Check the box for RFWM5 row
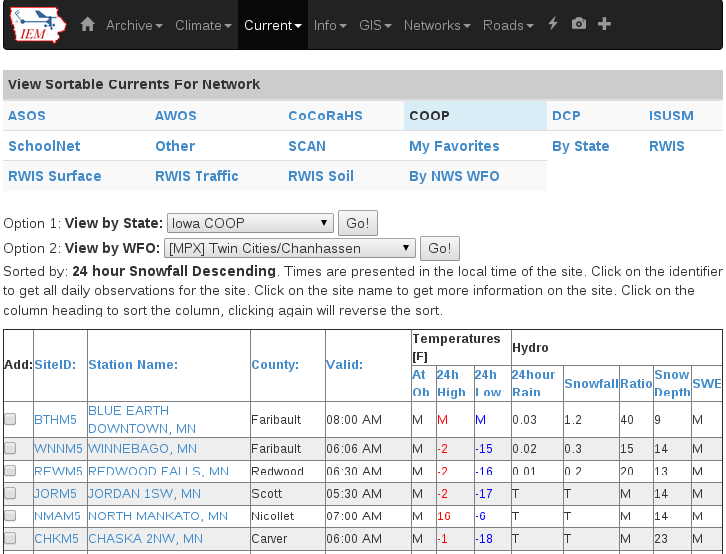Image resolution: width=726 pixels, height=554 pixels. [x=10, y=470]
